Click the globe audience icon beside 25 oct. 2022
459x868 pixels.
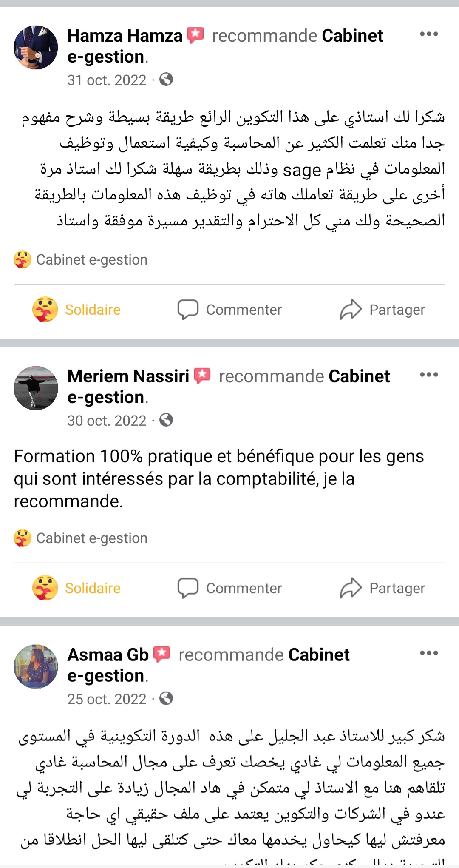pos(166,699)
